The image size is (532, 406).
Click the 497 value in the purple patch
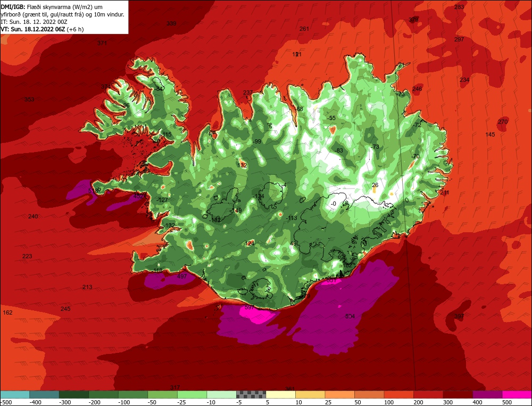(x=182, y=276)
